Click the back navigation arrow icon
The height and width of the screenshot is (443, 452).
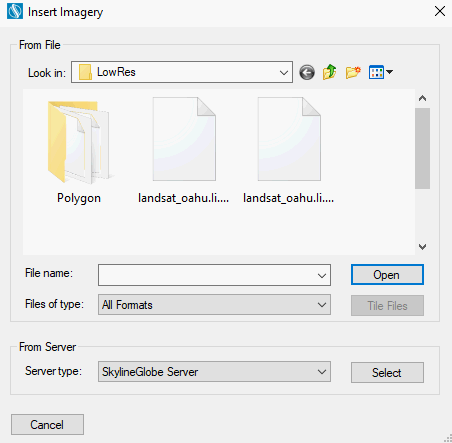pyautogui.click(x=307, y=72)
